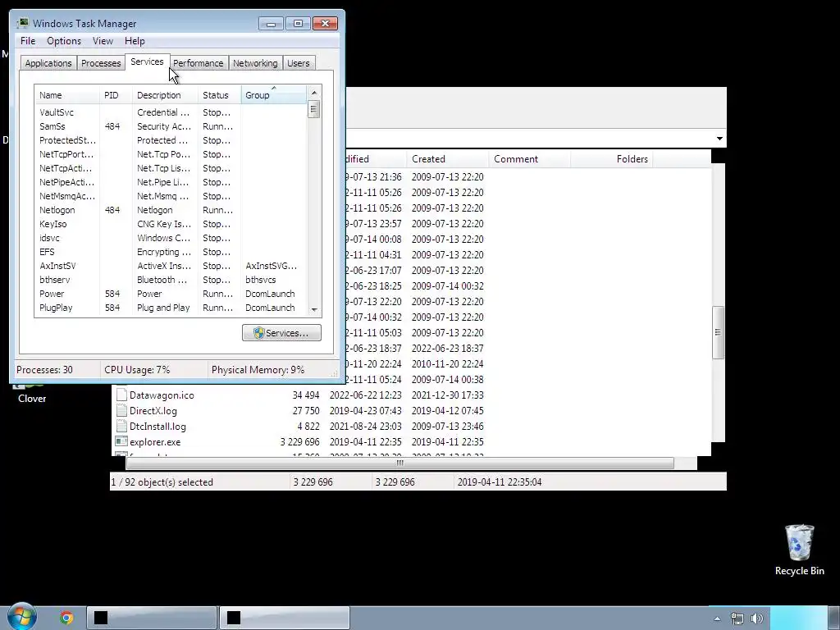Click the services list scroll down arrow
Image resolution: width=840 pixels, height=630 pixels.
tap(314, 309)
